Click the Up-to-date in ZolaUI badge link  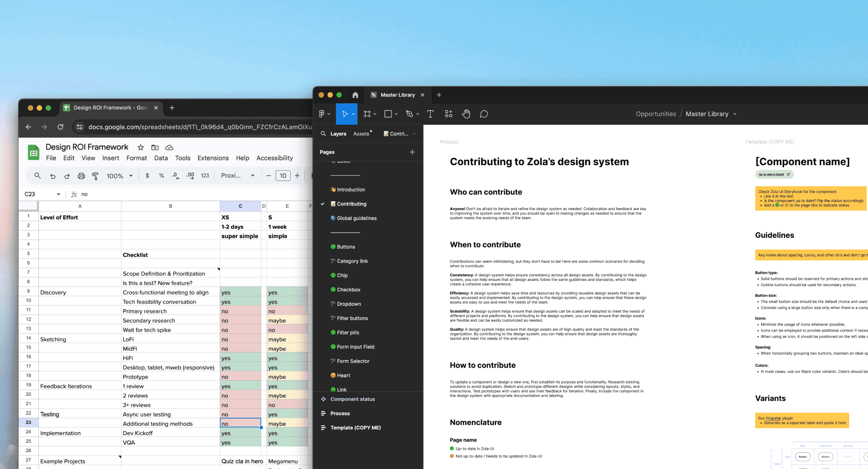click(774, 174)
